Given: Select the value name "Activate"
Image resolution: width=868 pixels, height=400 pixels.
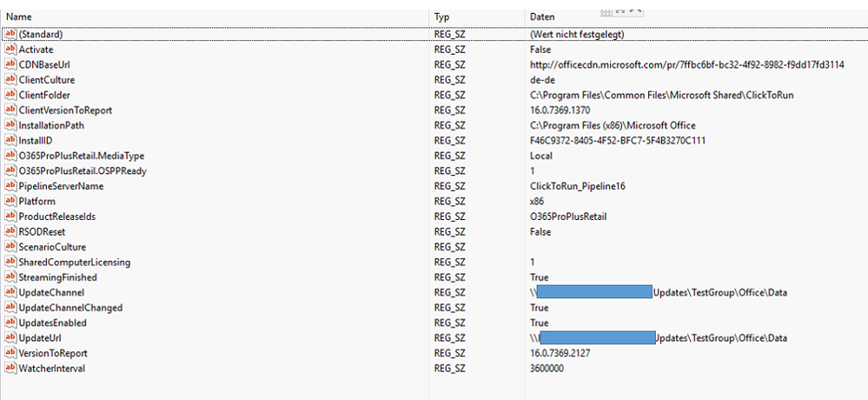Looking at the screenshot, I should click(36, 50).
